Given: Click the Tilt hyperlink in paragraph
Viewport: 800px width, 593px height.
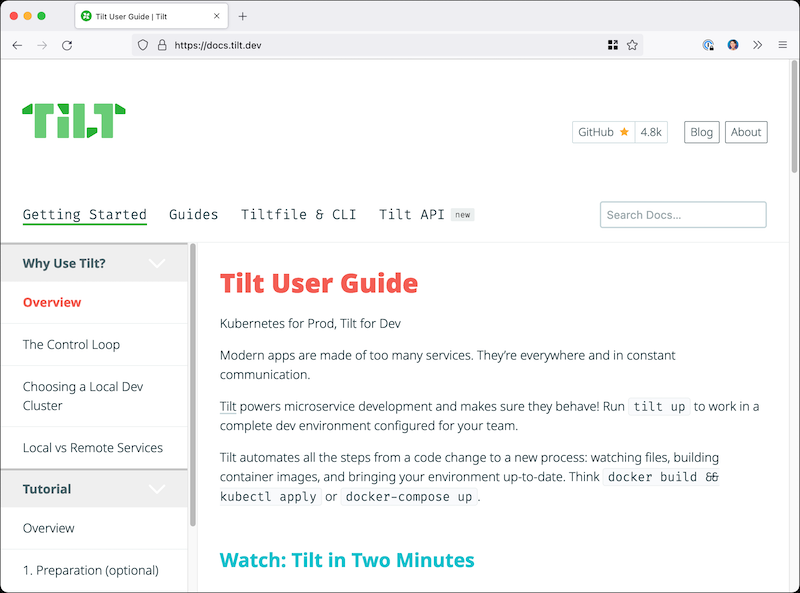Looking at the screenshot, I should pos(228,407).
